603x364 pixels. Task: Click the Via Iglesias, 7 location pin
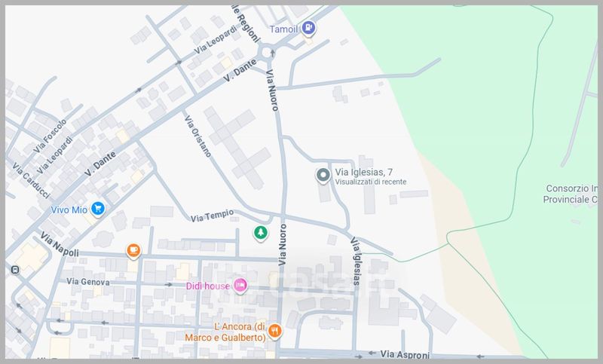click(323, 176)
